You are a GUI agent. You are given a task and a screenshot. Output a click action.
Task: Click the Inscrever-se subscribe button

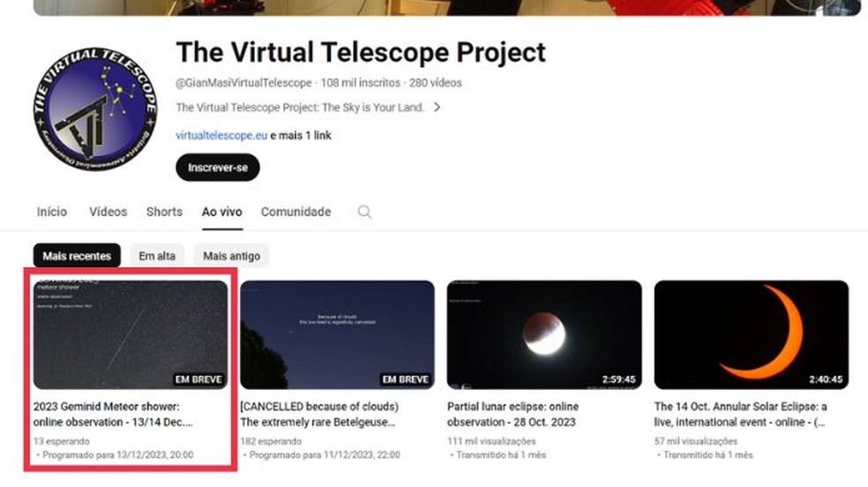pos(218,168)
